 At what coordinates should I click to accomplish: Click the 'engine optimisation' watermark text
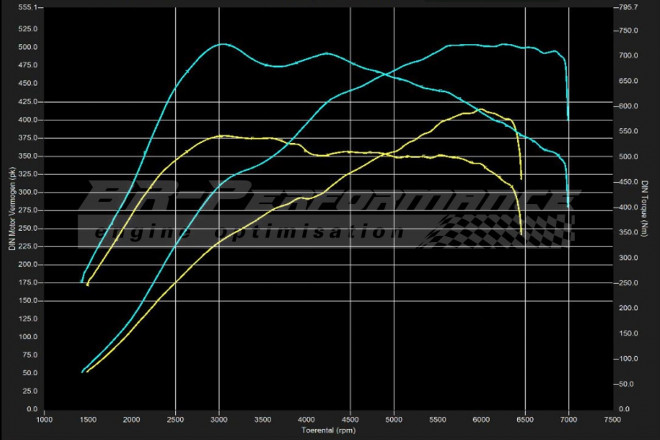point(240,232)
